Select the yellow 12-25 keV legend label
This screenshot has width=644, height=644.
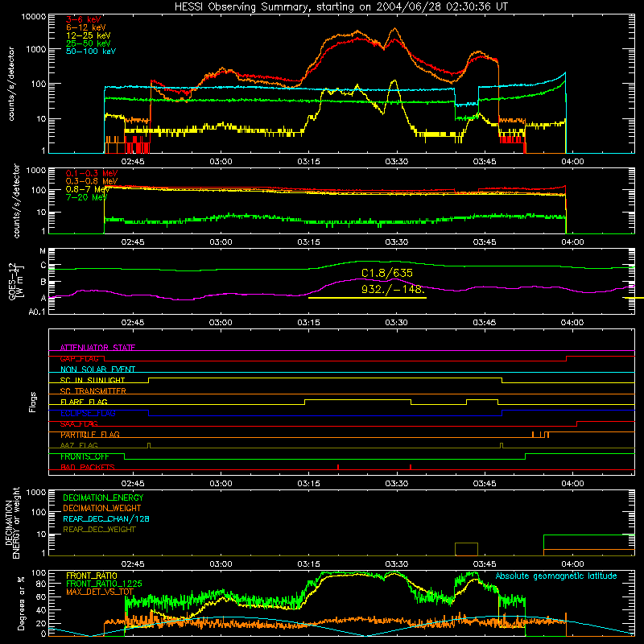[89, 35]
